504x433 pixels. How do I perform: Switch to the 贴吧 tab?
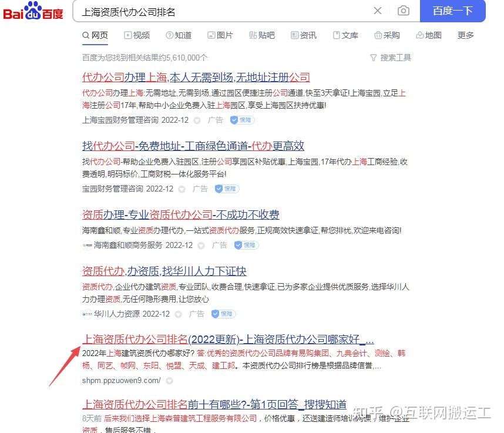262,35
